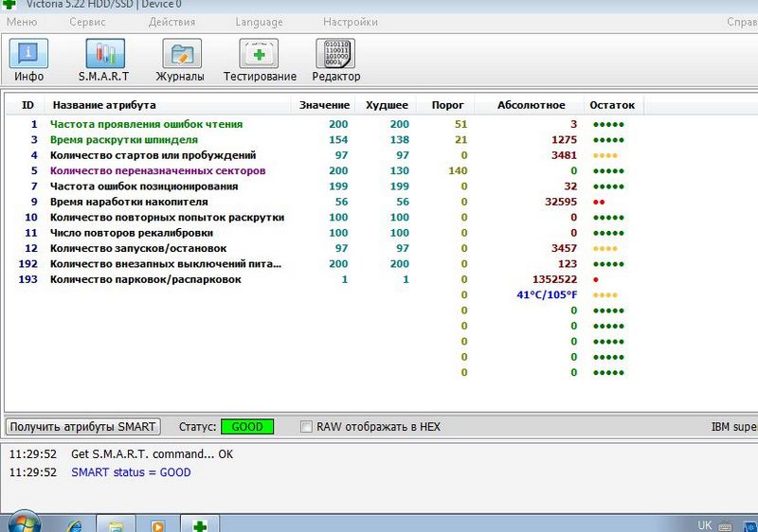Select the Количество переназначенных секторов row
The image size is (758, 532).
[x=157, y=170]
